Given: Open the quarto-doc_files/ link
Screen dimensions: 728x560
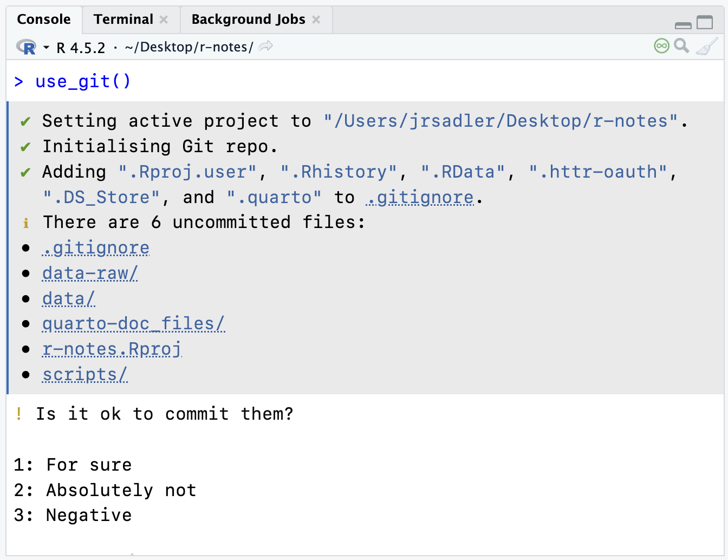Looking at the screenshot, I should tap(133, 323).
